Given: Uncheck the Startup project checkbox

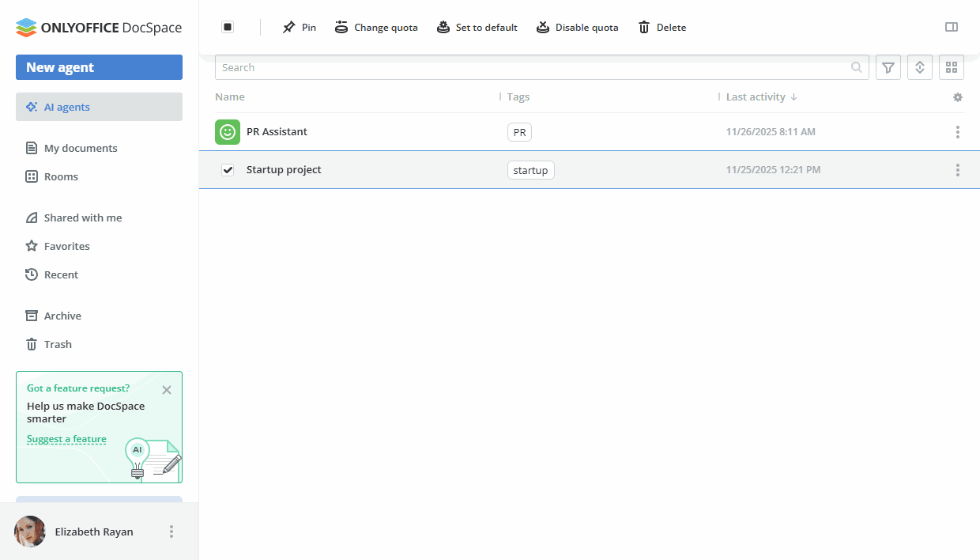Looking at the screenshot, I should [228, 170].
